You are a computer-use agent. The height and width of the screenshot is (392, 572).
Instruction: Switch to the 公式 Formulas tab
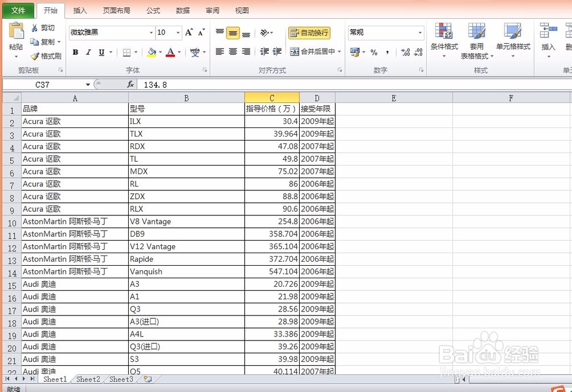(153, 11)
